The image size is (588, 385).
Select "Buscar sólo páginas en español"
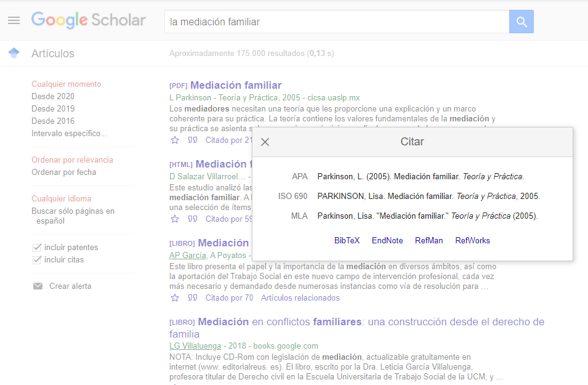coord(73,209)
